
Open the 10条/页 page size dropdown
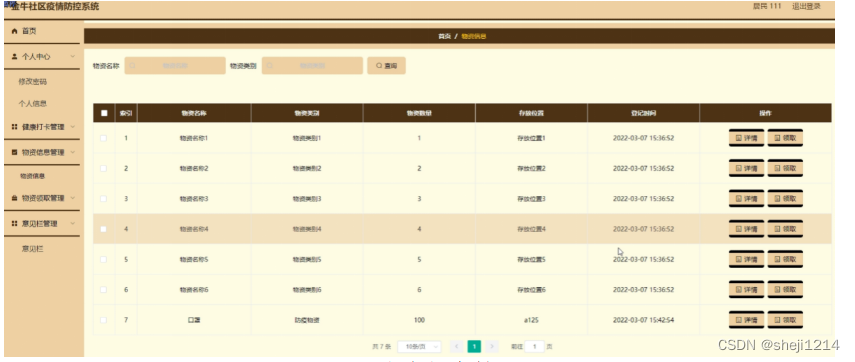[419, 346]
